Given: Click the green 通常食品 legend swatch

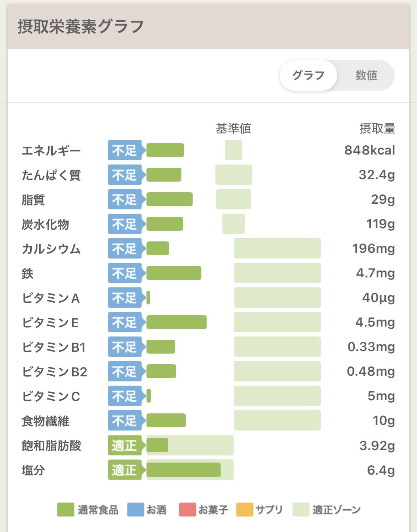Looking at the screenshot, I should [x=66, y=510].
